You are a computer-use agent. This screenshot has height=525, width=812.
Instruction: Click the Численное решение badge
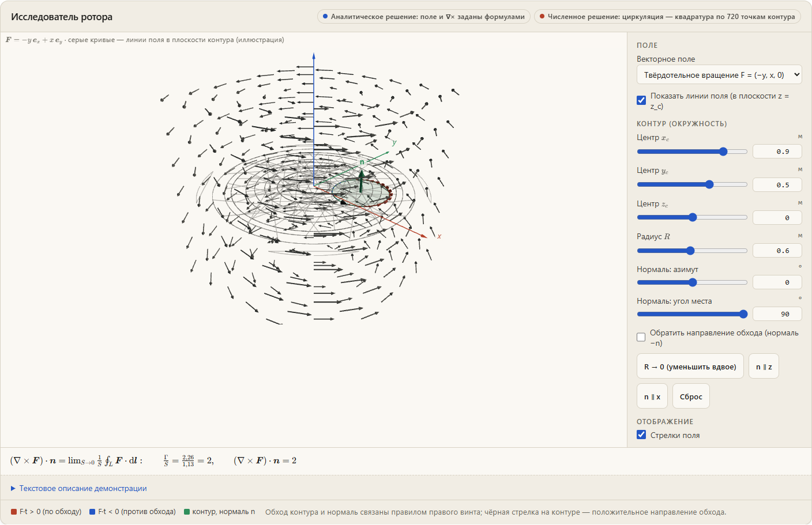(667, 17)
